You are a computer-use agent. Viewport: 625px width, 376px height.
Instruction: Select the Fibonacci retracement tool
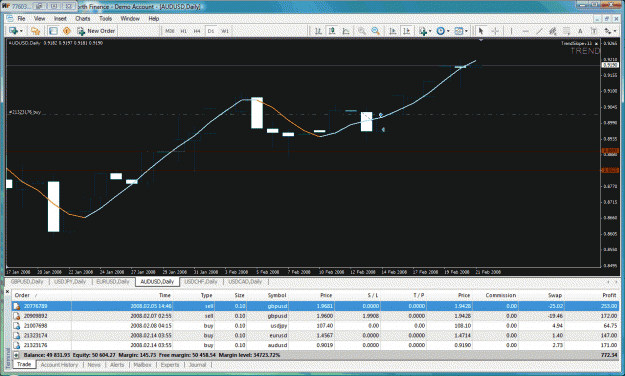tap(566, 31)
